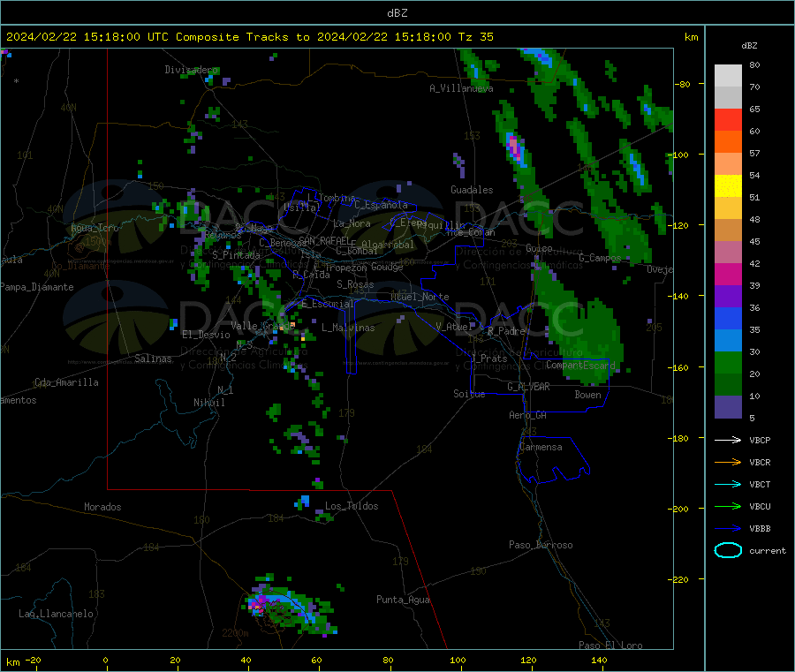Click the -200 km vertical axis tick
The height and width of the screenshot is (672, 795).
click(680, 509)
